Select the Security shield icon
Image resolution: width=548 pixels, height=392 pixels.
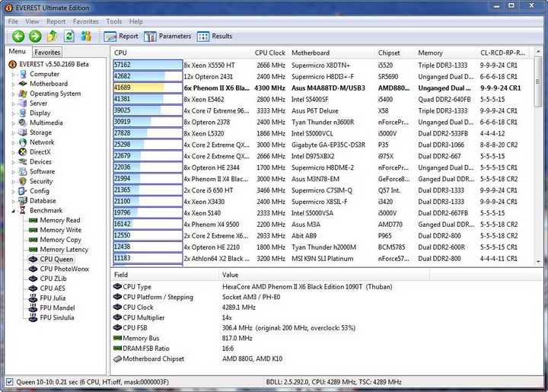pyautogui.click(x=23, y=181)
